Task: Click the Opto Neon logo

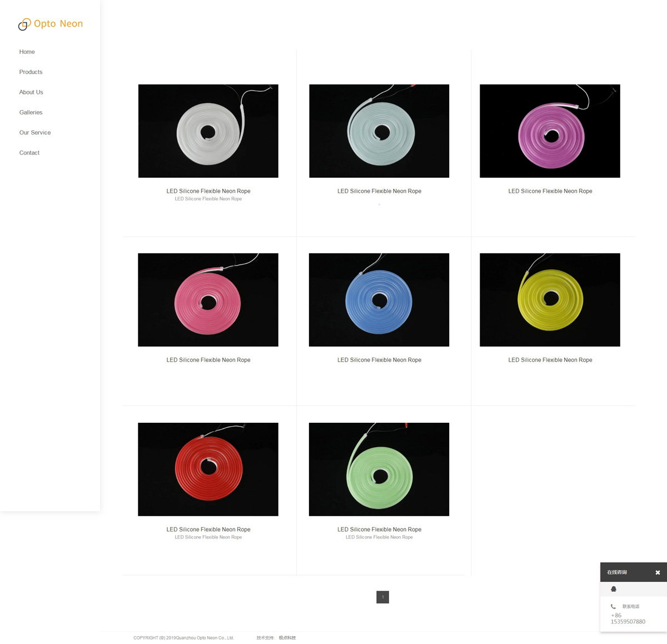Action: coord(51,24)
